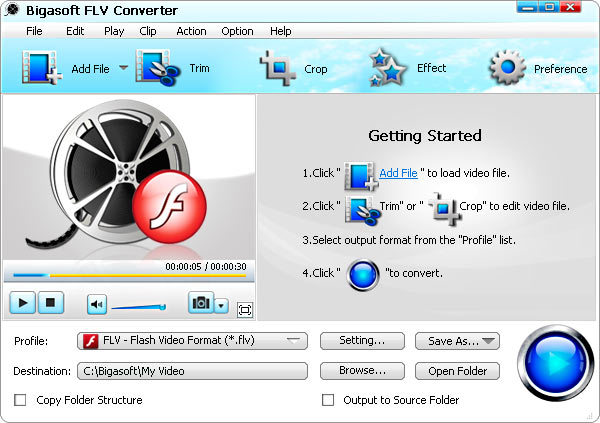Click the Add File toolbar icon
This screenshot has width=600, height=423.
tap(42, 68)
